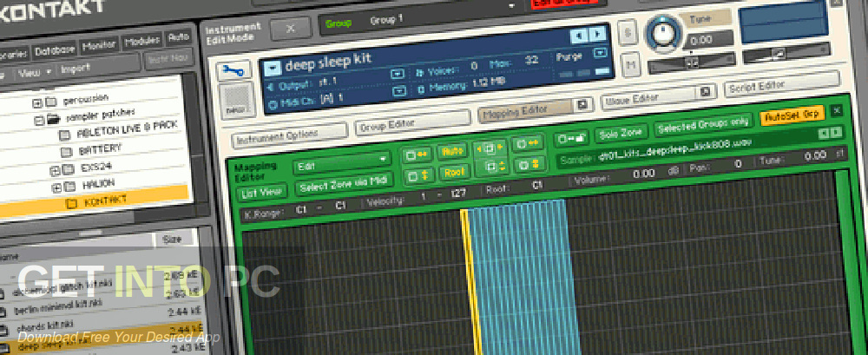Open the Import menu
This screenshot has width=868, height=355.
(76, 69)
